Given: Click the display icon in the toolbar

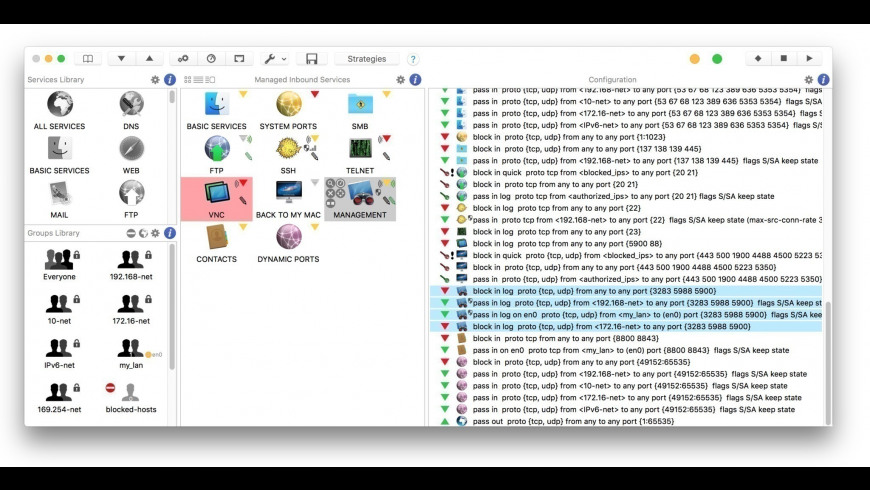Looking at the screenshot, I should [239, 59].
